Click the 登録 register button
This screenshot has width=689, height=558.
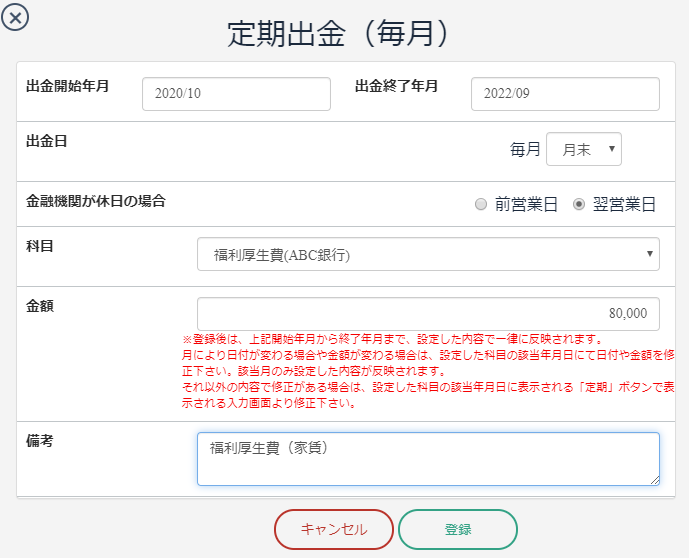coord(458,529)
